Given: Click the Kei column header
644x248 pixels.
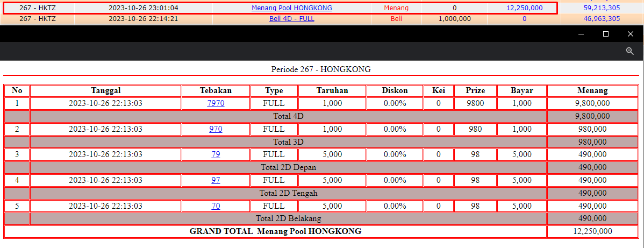Looking at the screenshot, I should click(x=439, y=90).
